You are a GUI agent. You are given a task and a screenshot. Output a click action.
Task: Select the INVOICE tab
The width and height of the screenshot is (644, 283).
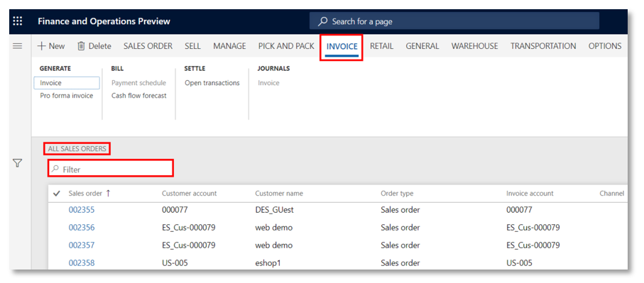342,46
